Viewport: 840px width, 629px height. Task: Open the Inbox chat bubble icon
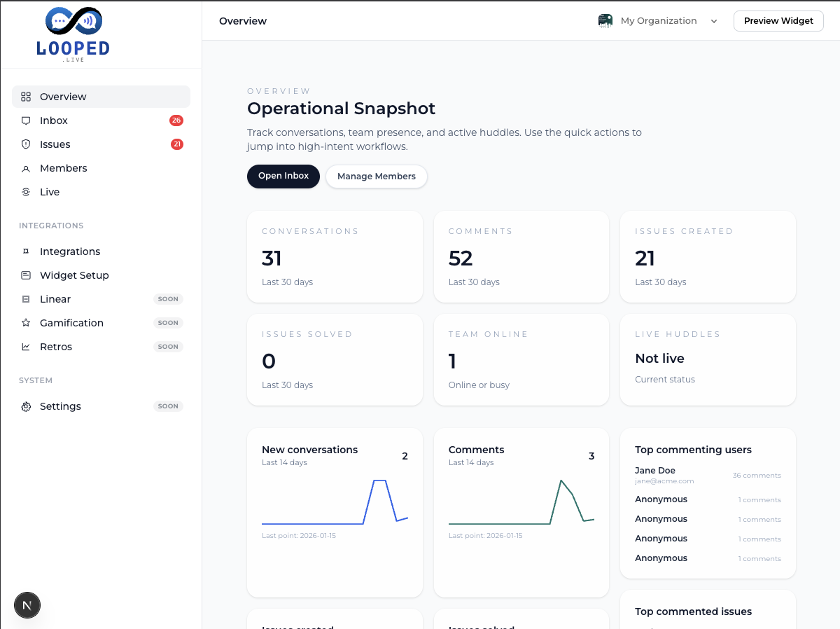(x=24, y=120)
